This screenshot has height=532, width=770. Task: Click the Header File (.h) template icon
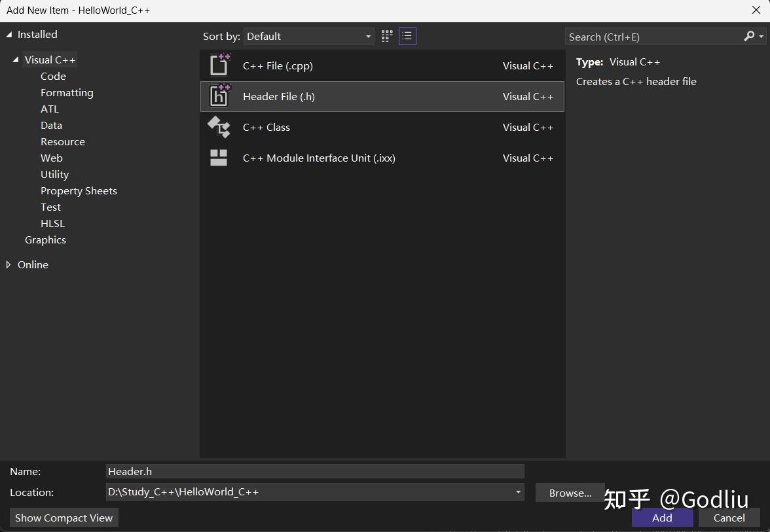tap(219, 96)
